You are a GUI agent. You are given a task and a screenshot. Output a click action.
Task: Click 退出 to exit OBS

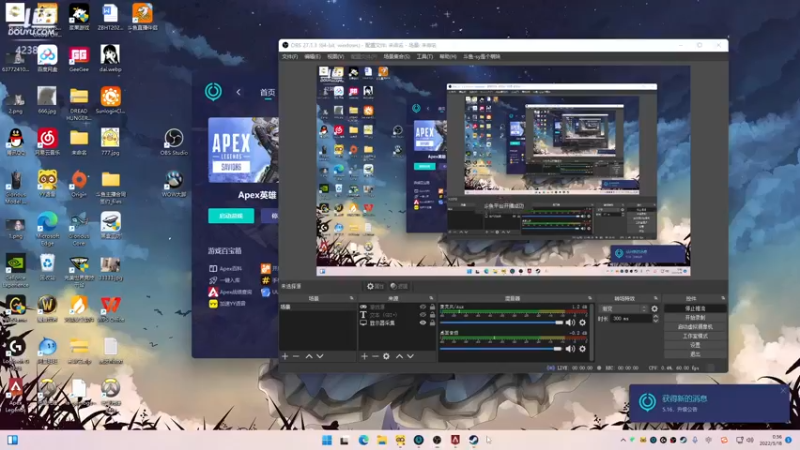695,354
